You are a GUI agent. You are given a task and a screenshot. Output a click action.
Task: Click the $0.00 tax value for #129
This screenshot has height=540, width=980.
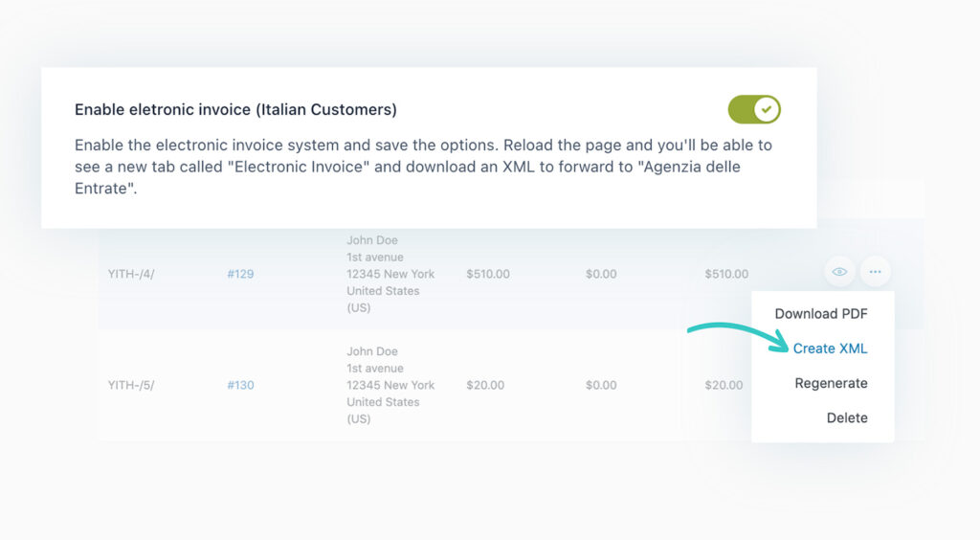pos(601,274)
